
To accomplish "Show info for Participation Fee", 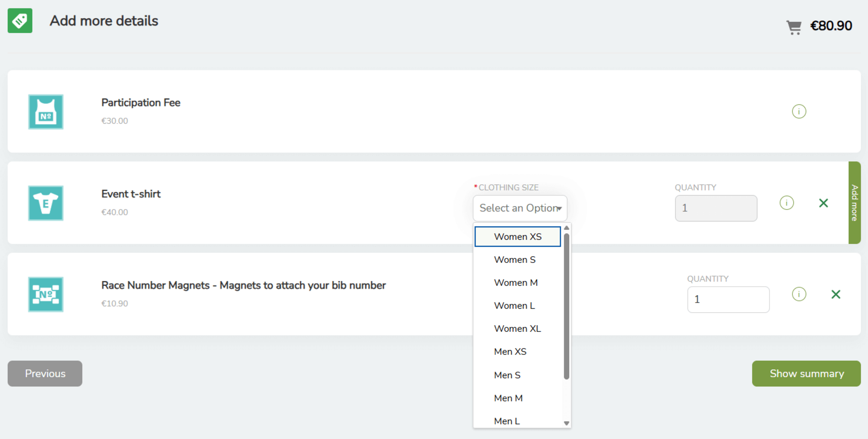I will pyautogui.click(x=799, y=111).
